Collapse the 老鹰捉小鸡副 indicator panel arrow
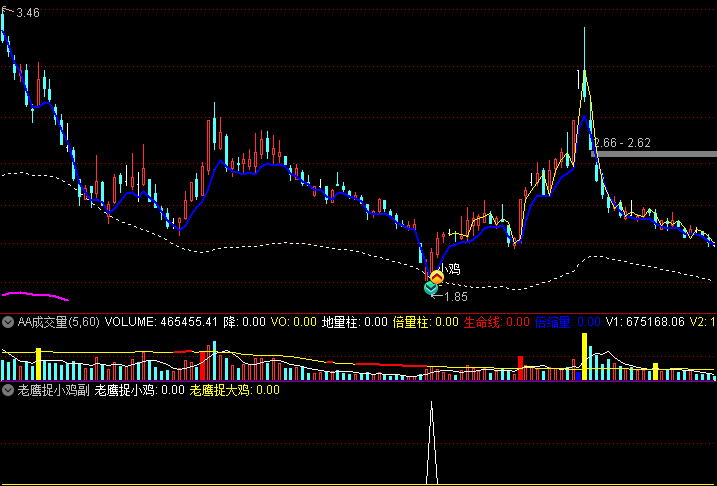This screenshot has width=717, height=486. [x=8, y=390]
